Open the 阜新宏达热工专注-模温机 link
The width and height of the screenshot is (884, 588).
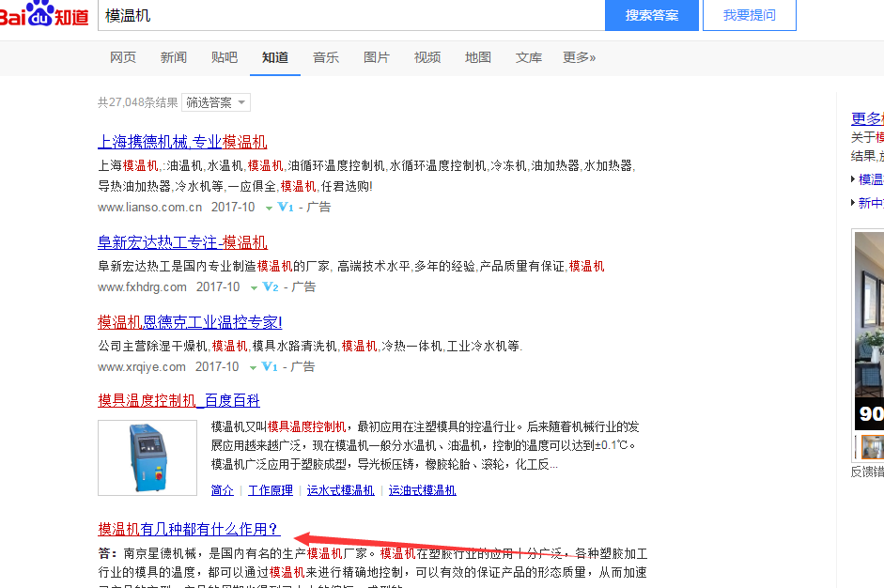coord(182,242)
